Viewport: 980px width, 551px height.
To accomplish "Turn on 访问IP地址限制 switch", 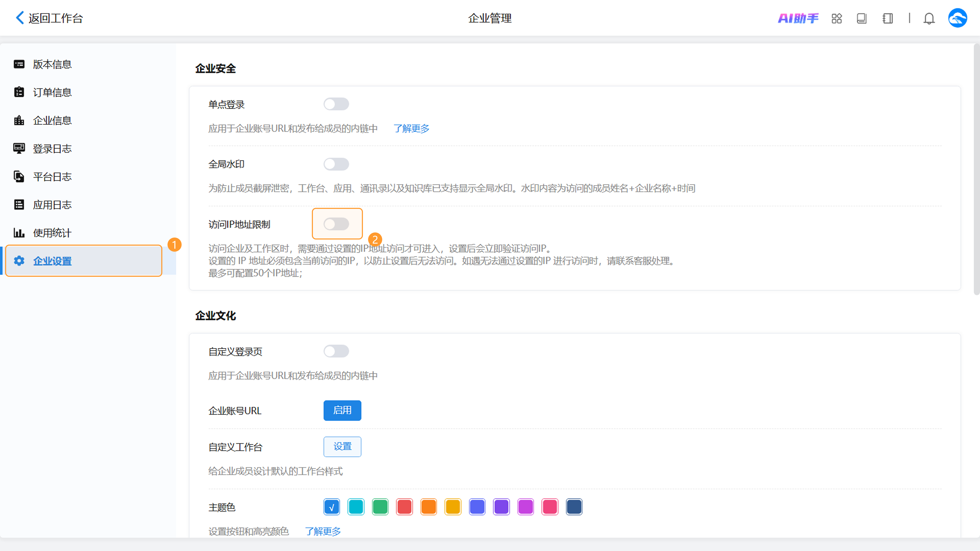I will (336, 224).
